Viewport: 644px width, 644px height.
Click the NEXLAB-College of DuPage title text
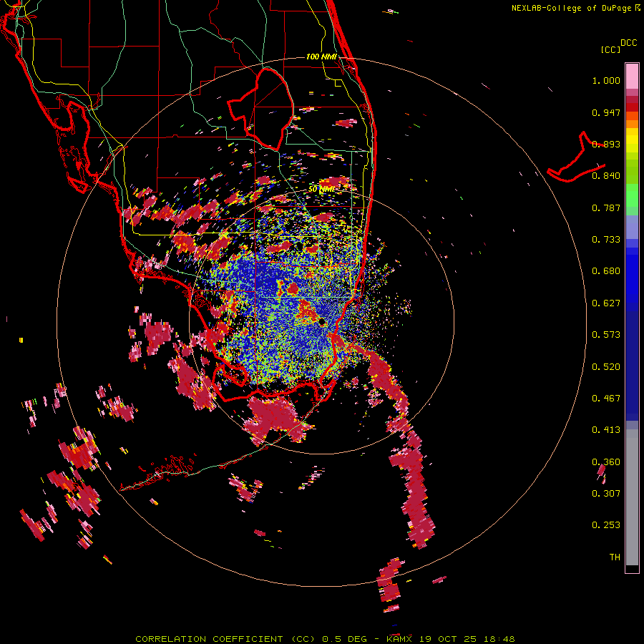click(575, 8)
